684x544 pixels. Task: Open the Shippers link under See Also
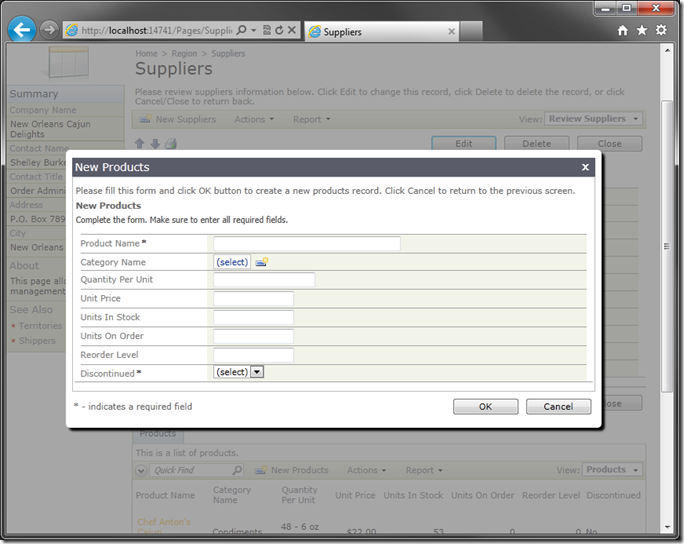37,340
